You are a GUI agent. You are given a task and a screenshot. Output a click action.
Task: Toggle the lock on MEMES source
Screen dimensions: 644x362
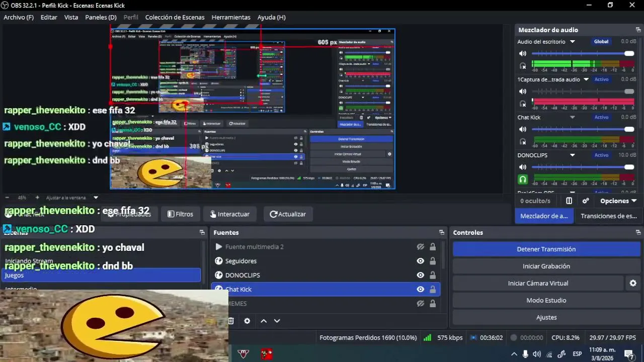[433, 303]
